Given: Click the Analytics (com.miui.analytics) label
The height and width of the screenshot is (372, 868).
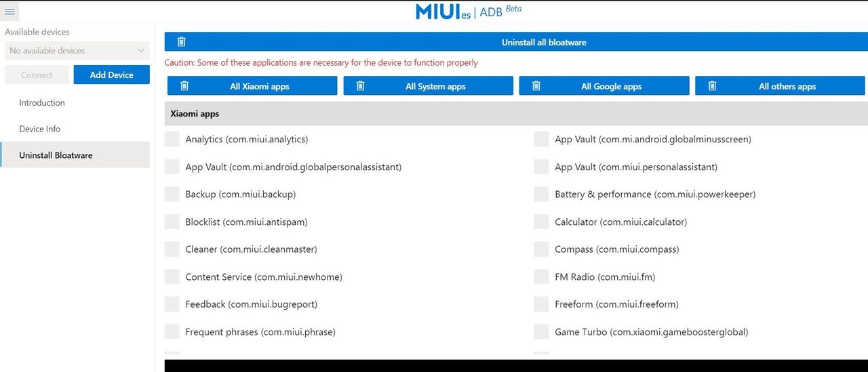Looking at the screenshot, I should (x=247, y=139).
